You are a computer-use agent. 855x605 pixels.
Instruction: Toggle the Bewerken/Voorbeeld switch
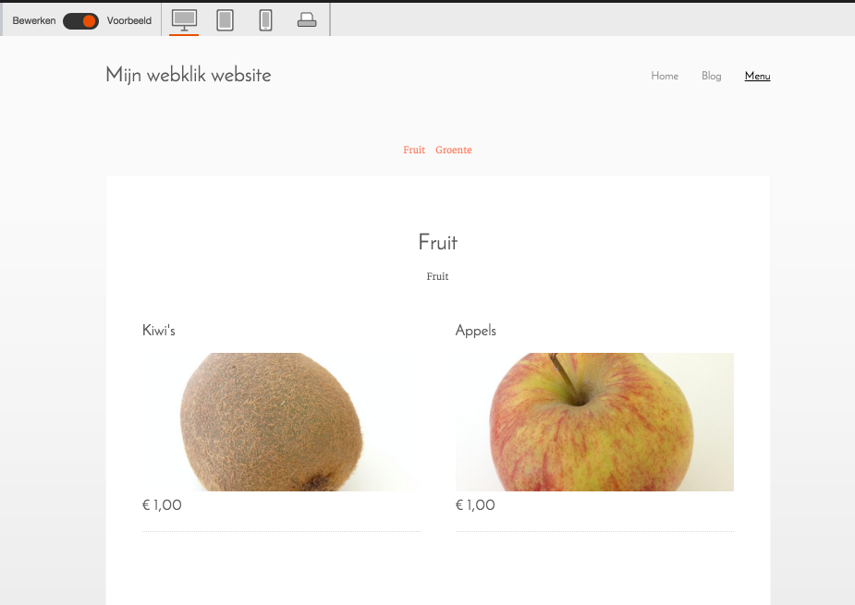(x=81, y=21)
